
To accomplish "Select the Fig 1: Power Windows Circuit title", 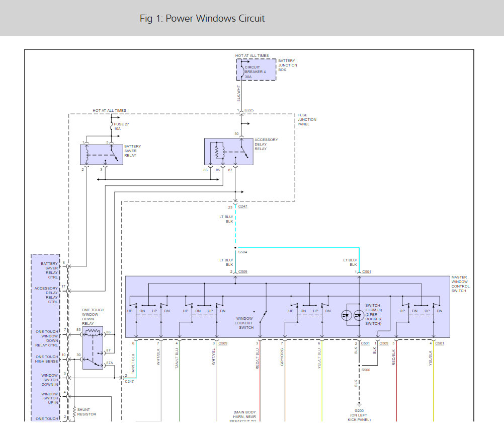I will (x=202, y=19).
